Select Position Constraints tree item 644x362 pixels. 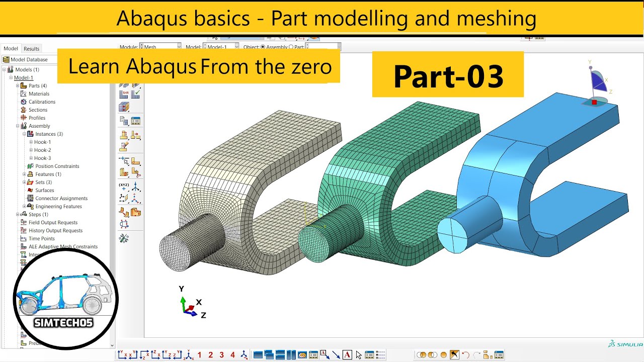[x=57, y=166]
